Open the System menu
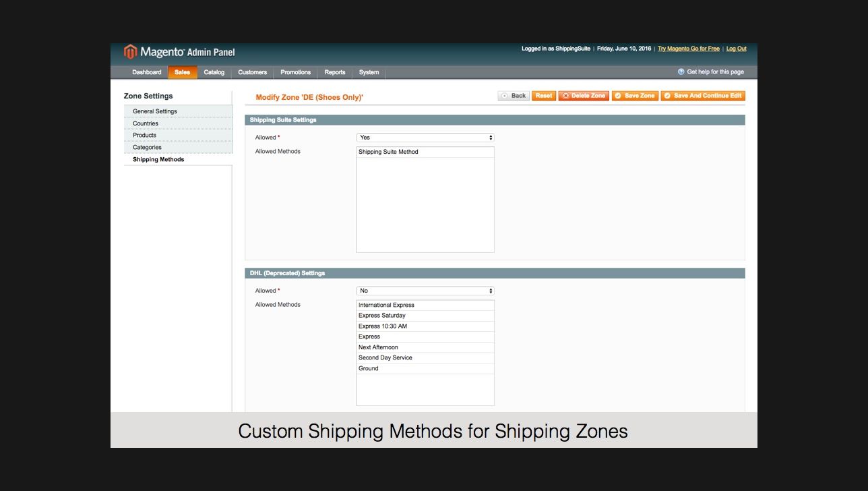This screenshot has width=868, height=491. pyautogui.click(x=369, y=72)
